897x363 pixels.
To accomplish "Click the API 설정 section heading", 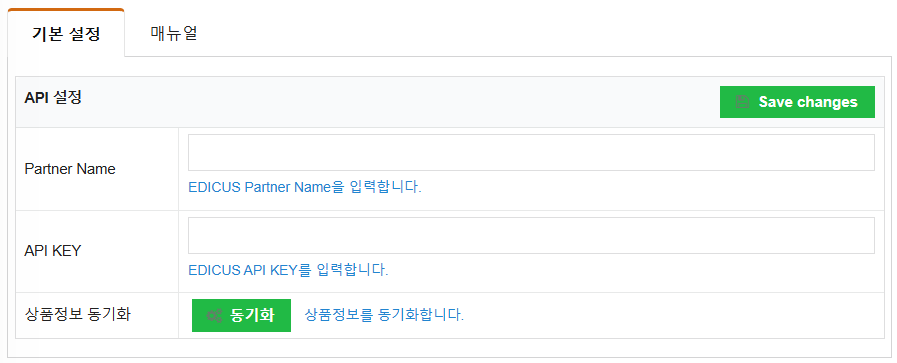I will [53, 98].
